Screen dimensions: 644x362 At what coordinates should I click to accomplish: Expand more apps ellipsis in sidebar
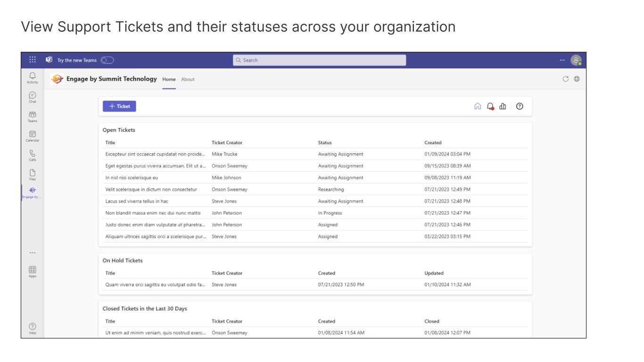[33, 253]
